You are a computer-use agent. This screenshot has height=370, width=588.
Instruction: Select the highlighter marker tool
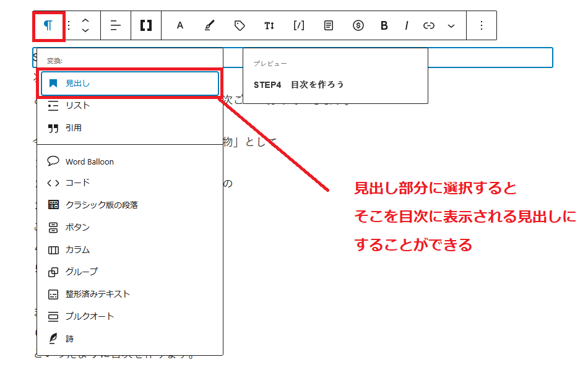pyautogui.click(x=210, y=25)
